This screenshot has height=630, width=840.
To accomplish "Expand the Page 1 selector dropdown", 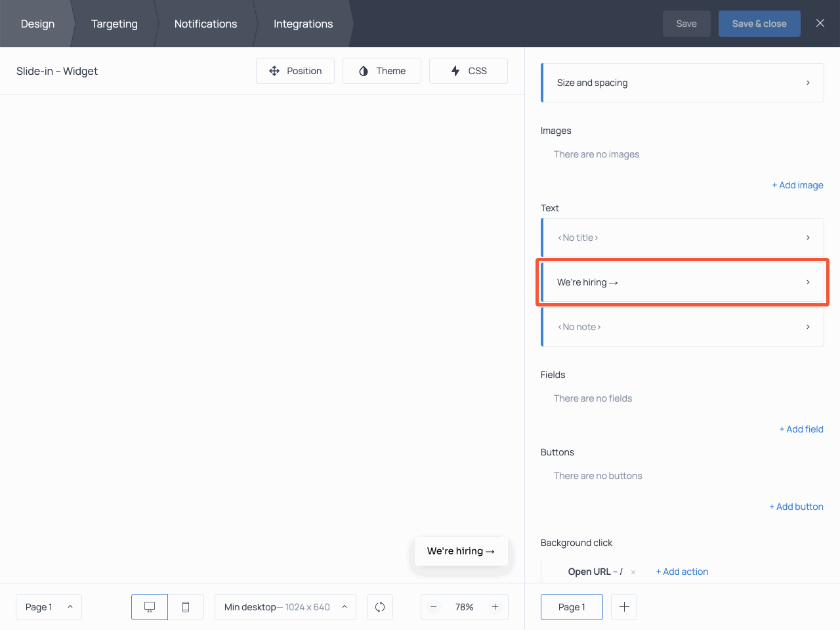I will pos(49,607).
